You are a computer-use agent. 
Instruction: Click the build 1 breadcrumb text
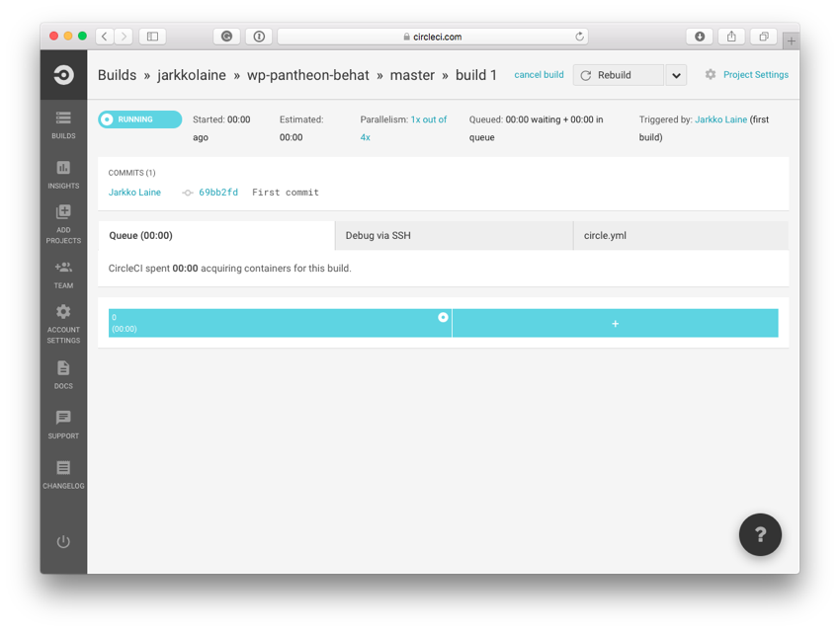click(475, 75)
